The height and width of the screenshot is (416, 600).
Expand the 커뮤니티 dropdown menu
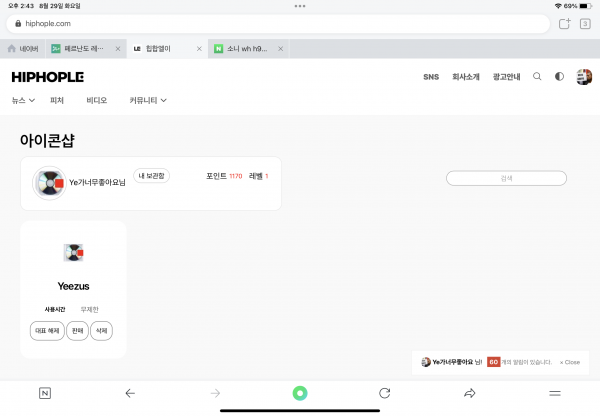click(148, 100)
